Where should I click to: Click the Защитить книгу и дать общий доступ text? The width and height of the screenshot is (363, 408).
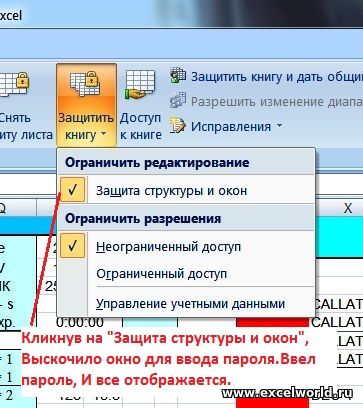tap(277, 76)
